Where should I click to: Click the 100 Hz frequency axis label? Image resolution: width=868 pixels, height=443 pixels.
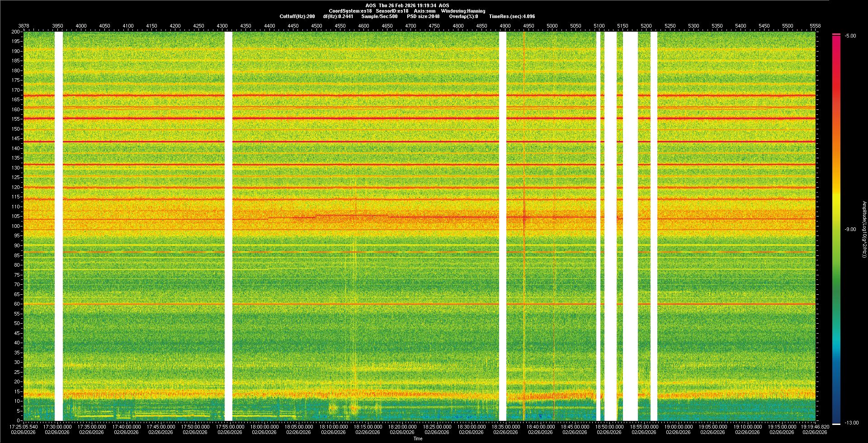pos(15,226)
